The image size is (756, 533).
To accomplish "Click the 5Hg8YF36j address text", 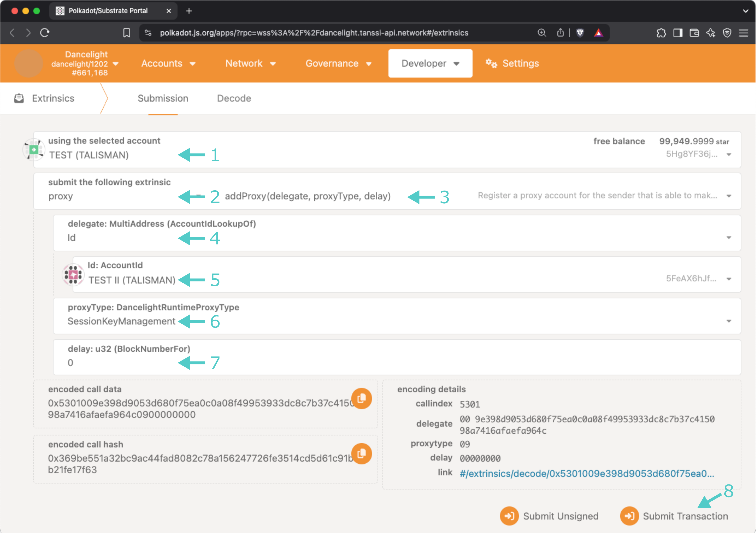I will click(691, 154).
